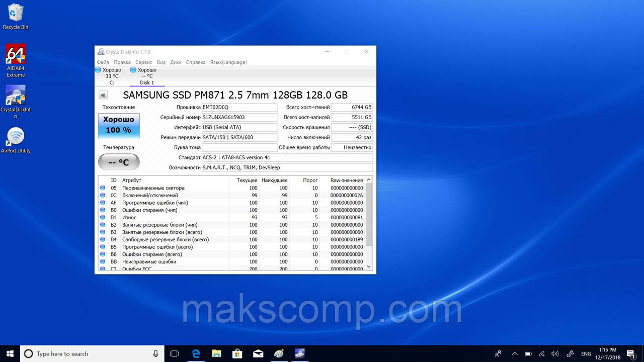Image resolution: width=644 pixels, height=362 pixels.
Task: Open the Mail app on the taskbar
Action: 258,353
